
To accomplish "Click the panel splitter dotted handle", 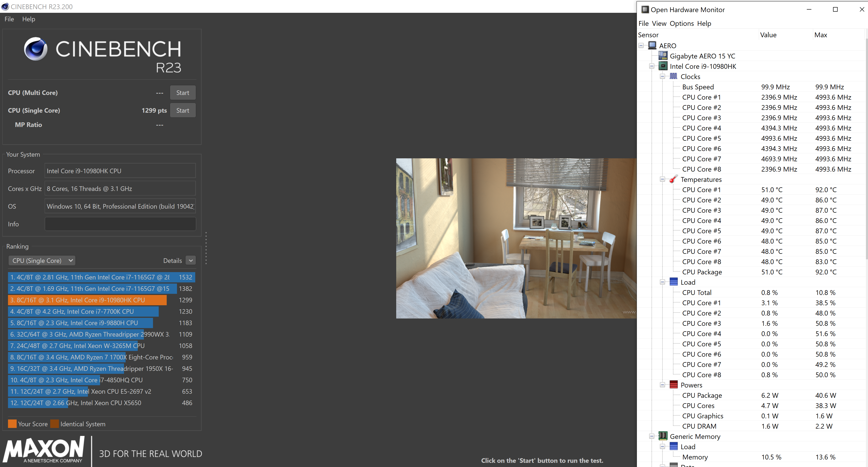I will click(206, 248).
